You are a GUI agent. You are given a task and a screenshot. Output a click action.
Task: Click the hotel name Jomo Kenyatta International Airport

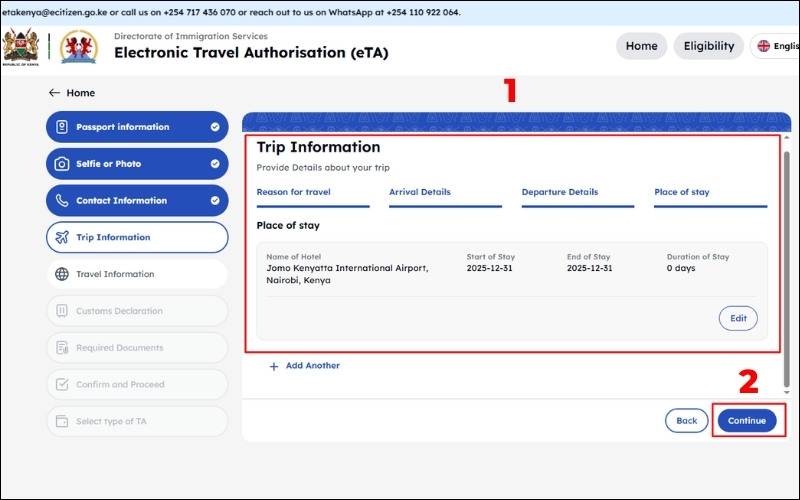tap(347, 274)
